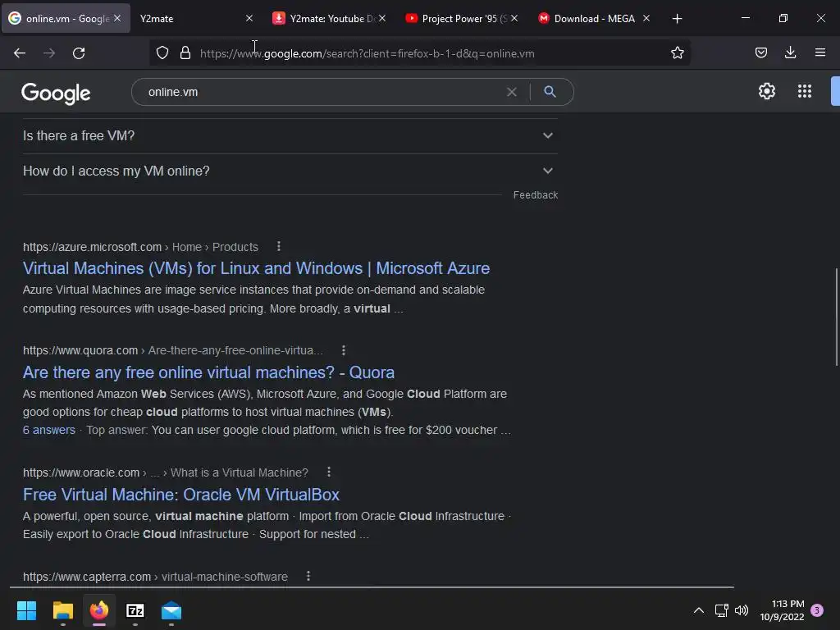Close the Download - MEGA tab
840x630 pixels.
tap(646, 18)
